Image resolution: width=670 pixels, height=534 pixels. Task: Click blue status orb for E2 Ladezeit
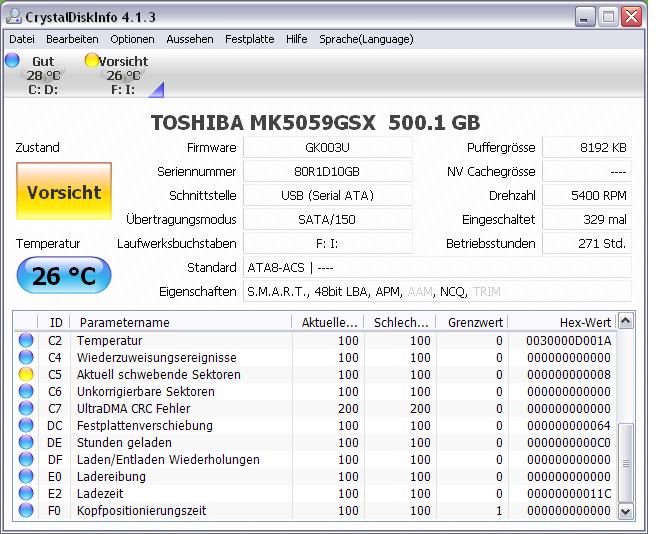coord(26,493)
